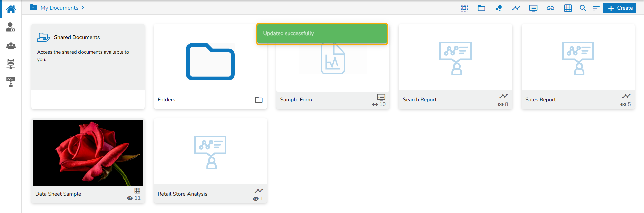Dismiss the Updated successfully notification
644x213 pixels.
(x=322, y=33)
